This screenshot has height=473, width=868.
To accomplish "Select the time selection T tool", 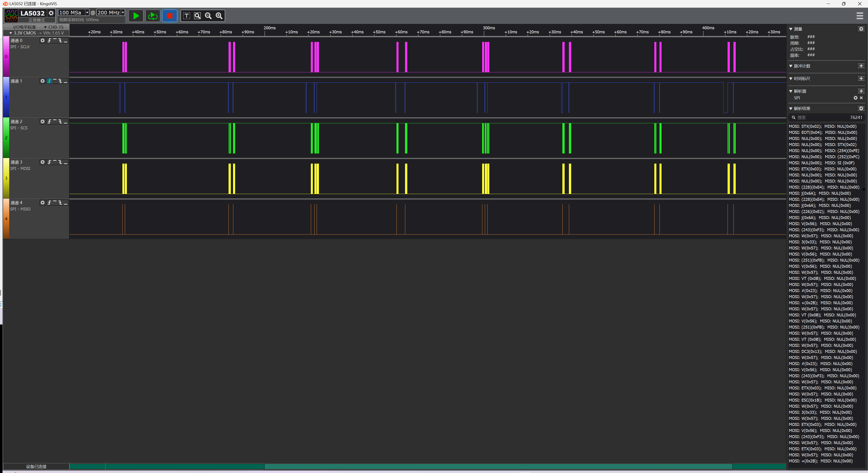I will click(x=187, y=16).
